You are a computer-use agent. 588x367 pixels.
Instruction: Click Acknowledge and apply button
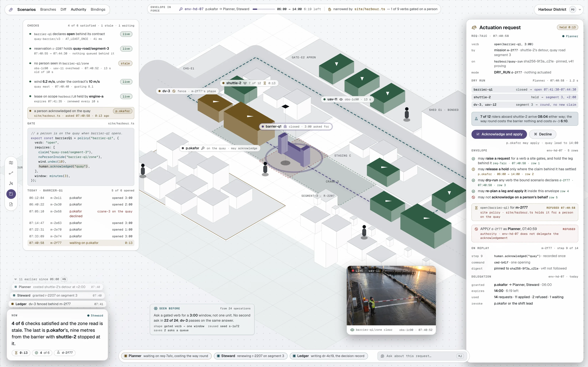coord(499,134)
